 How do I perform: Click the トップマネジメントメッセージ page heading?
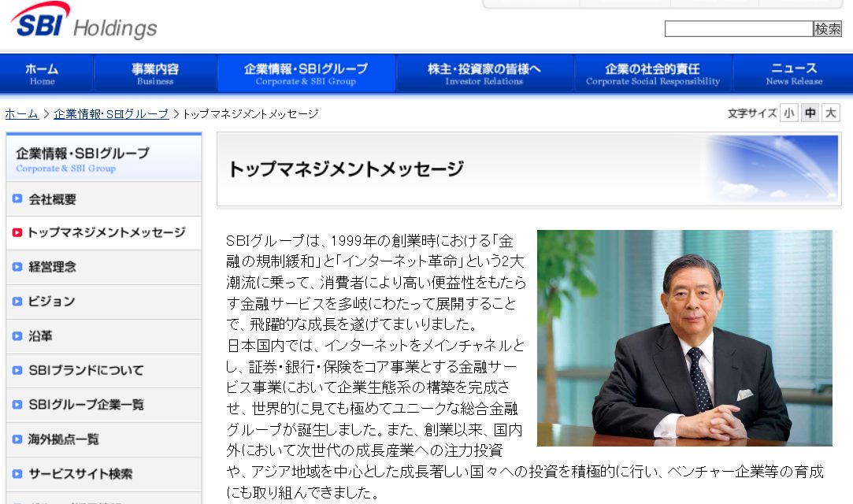[x=346, y=169]
